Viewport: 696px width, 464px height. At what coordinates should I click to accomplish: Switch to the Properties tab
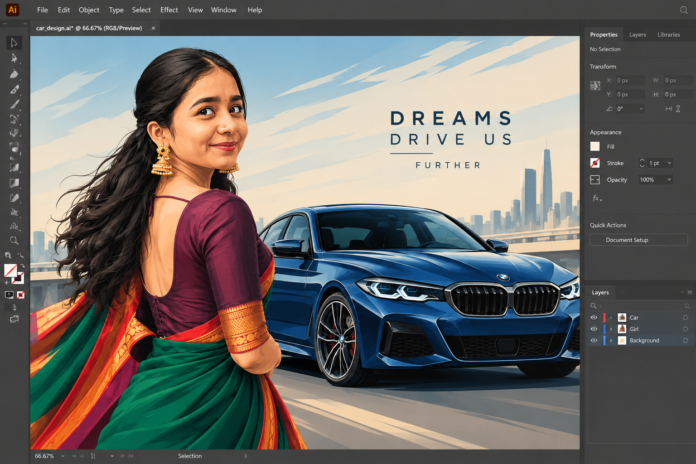coord(604,35)
